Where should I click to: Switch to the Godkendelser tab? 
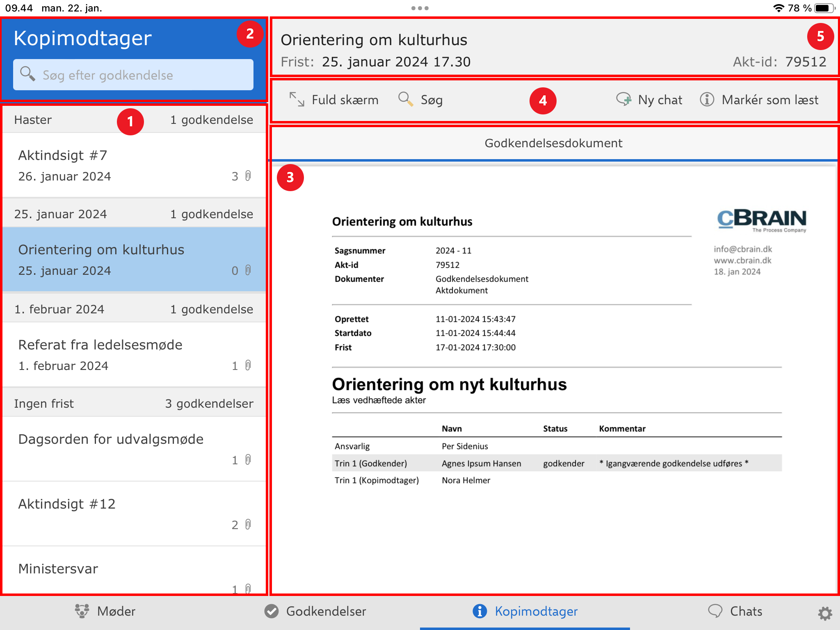point(315,612)
